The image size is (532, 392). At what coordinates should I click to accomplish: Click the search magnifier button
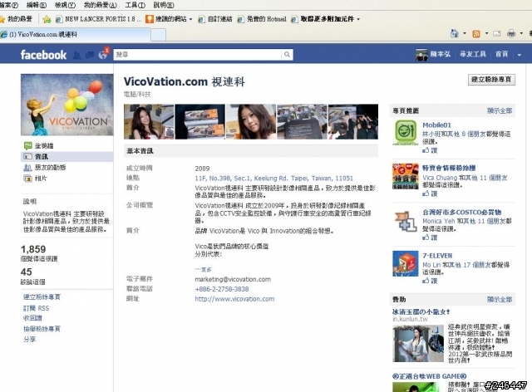(x=287, y=54)
